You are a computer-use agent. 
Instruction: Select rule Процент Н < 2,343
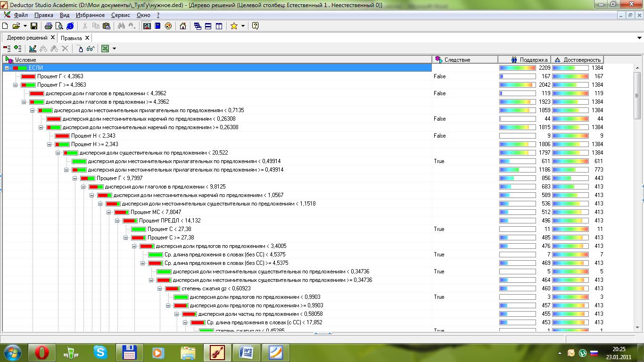coord(93,136)
